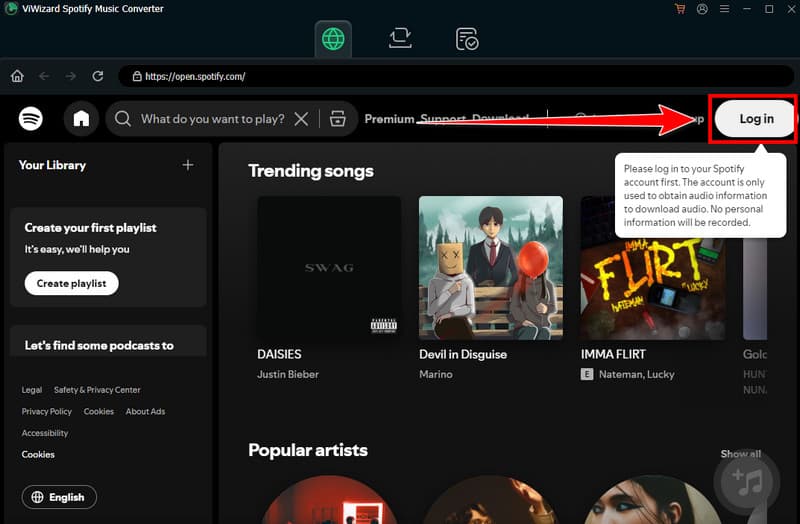
Task: Open the user account icon in title bar
Action: coord(702,9)
